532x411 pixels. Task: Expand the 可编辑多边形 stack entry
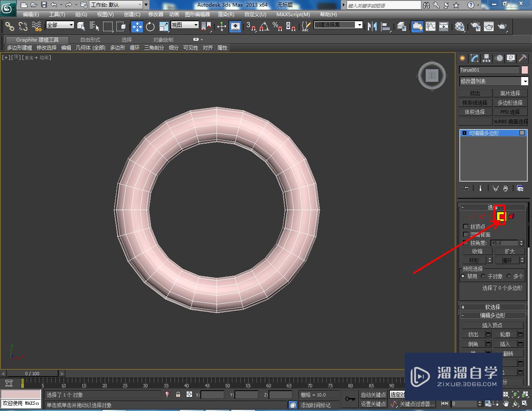click(464, 133)
